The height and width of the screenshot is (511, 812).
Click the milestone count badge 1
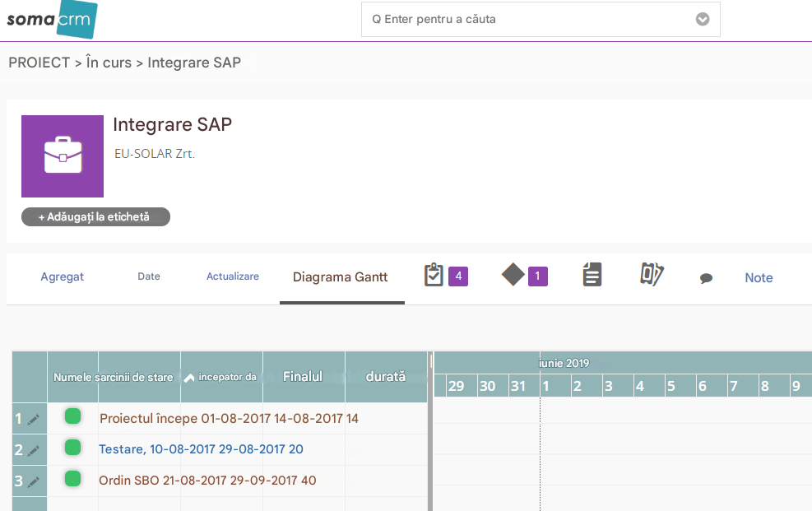(x=537, y=276)
